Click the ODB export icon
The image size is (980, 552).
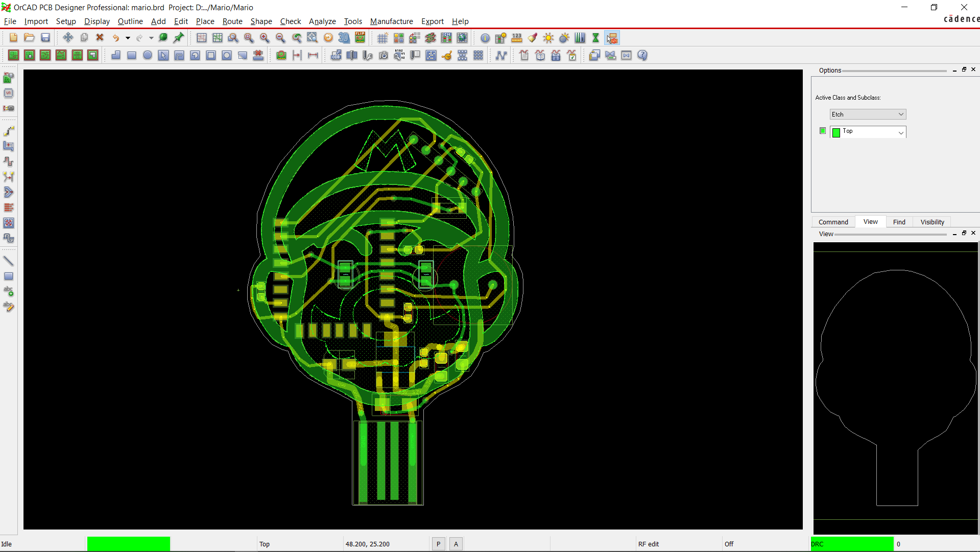[336, 55]
